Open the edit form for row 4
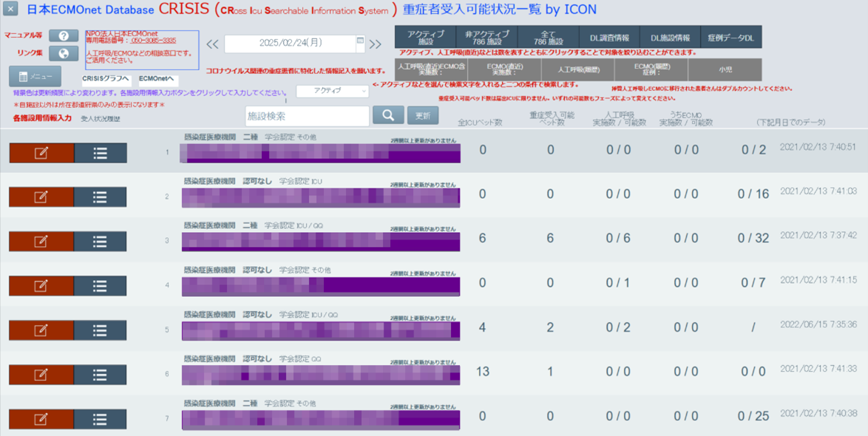The image size is (868, 436). coord(41,285)
